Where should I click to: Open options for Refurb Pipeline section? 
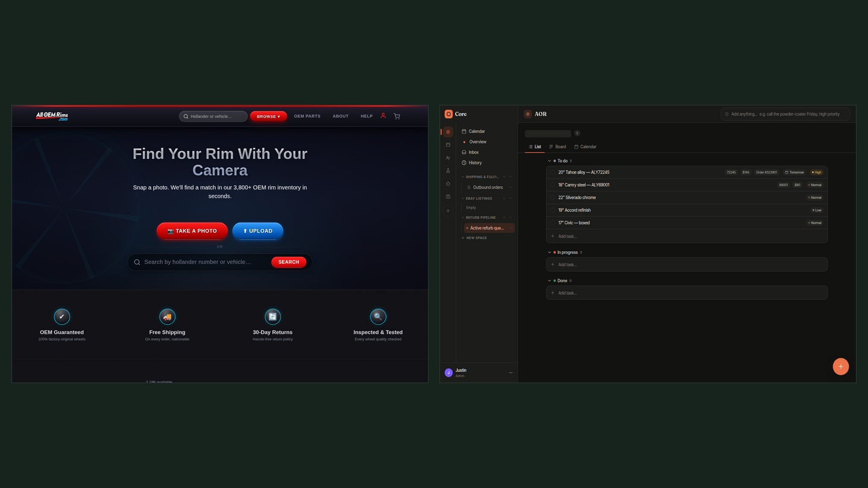[511, 217]
